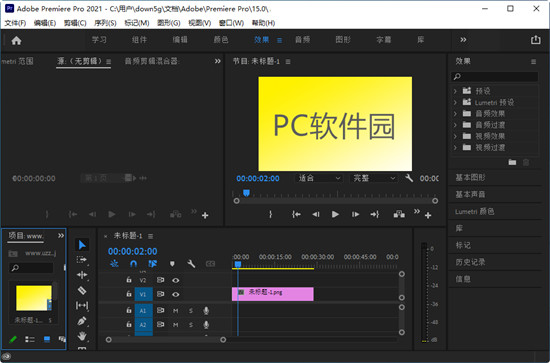Screen dimensions: 550x363
Task: Expand the Lumetri 预设 folder
Action: [x=455, y=102]
